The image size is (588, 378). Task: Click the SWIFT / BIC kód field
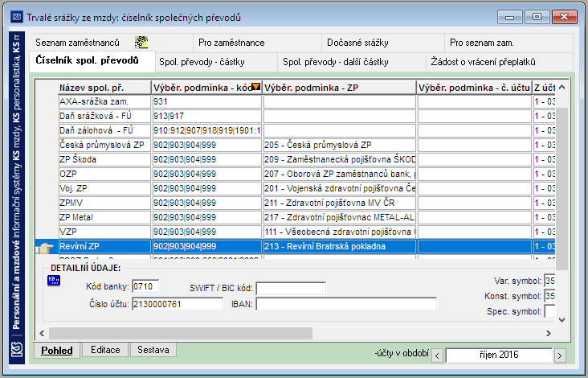pyautogui.click(x=291, y=288)
